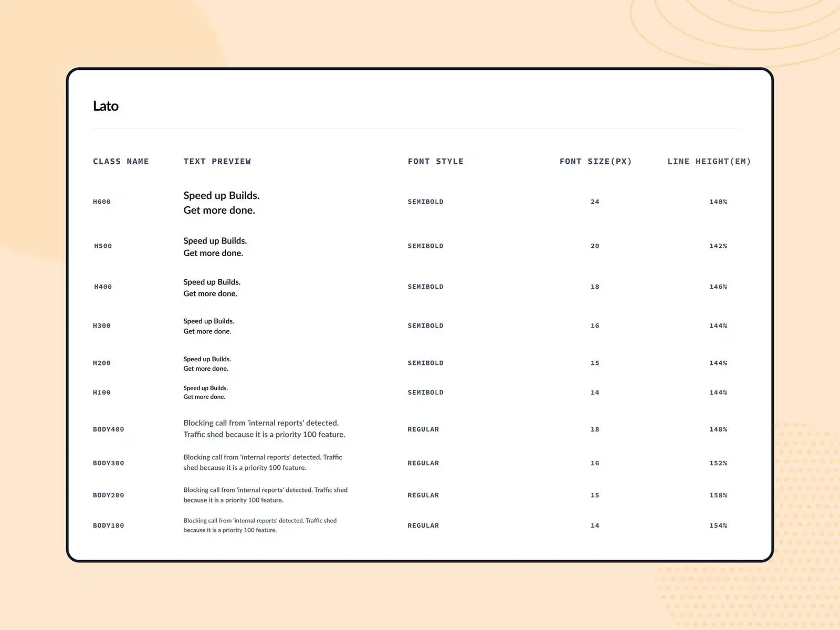This screenshot has width=840, height=630.
Task: Select the CLASS NAME column header
Action: click(121, 161)
